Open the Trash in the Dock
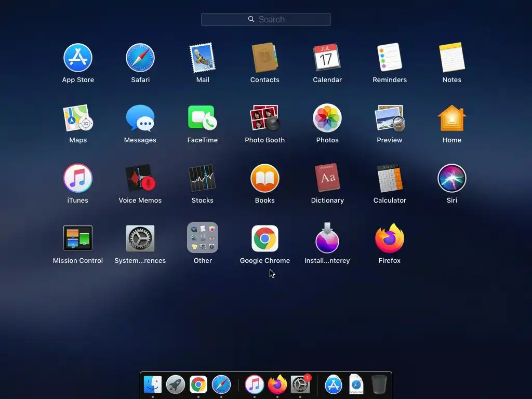The width and height of the screenshot is (532, 399). pyautogui.click(x=379, y=384)
